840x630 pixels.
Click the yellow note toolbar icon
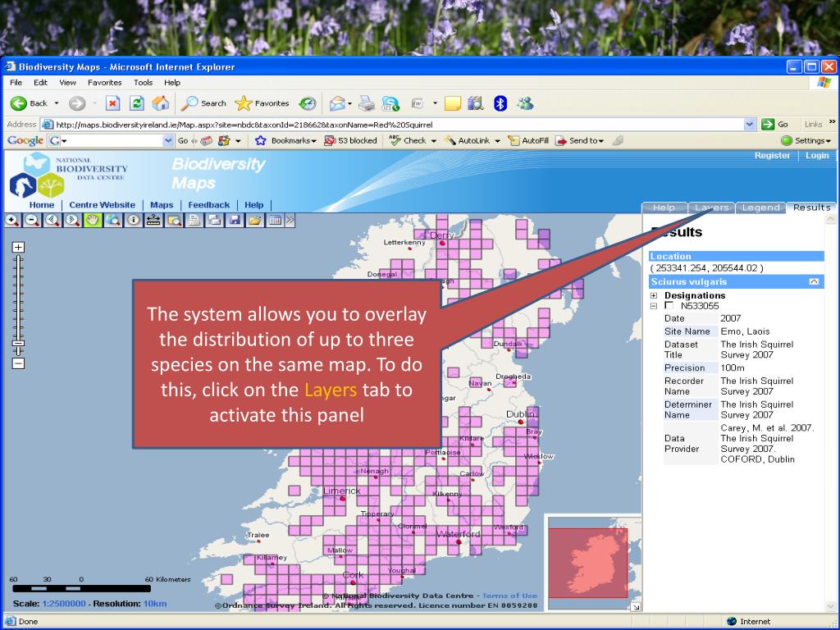[453, 103]
